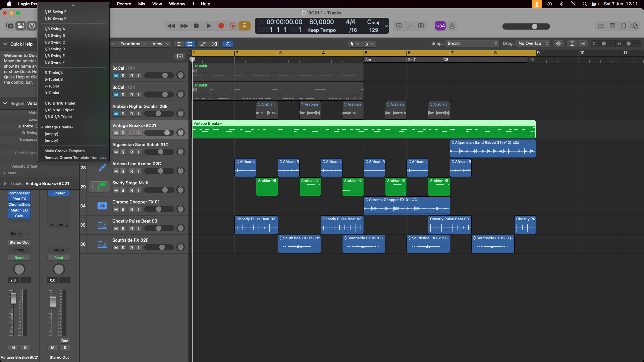
Task: Open the ChromaGlow plug-in slot
Action: click(x=19, y=204)
